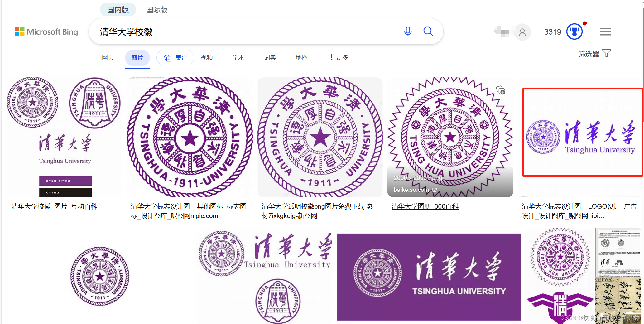Click the microphone voice search icon
Viewport: 644px width, 324px height.
408,31
